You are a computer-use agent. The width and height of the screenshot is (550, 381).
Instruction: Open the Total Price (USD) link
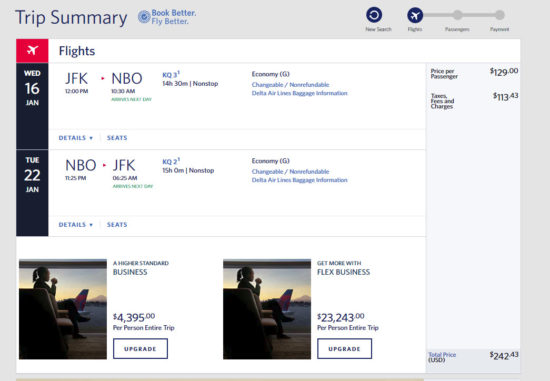(442, 357)
